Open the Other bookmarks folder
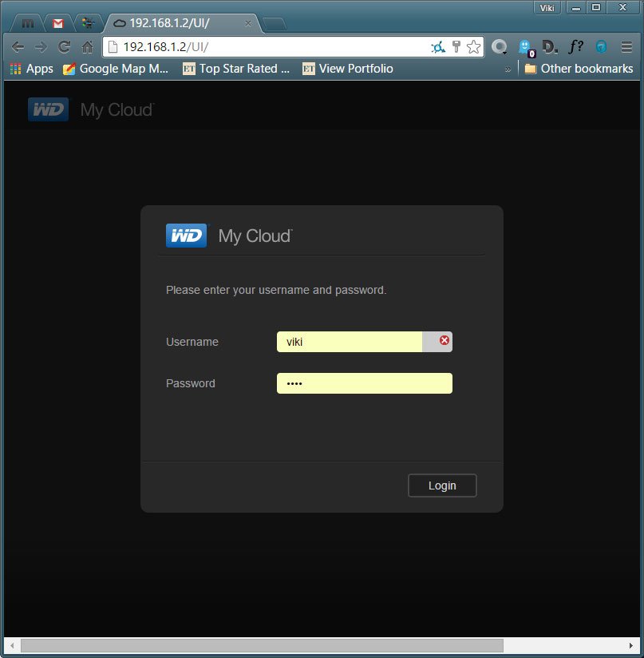Viewport: 644px width, 658px height. pyautogui.click(x=579, y=69)
